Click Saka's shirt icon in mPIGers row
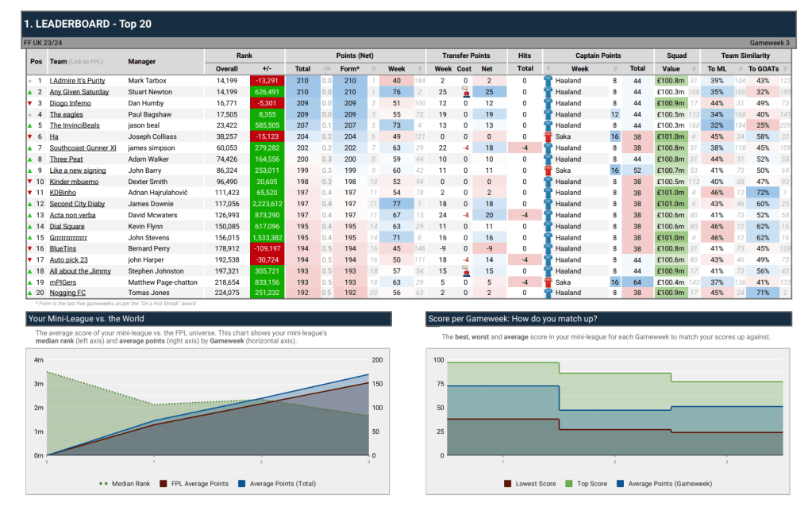812x510 pixels. [548, 282]
